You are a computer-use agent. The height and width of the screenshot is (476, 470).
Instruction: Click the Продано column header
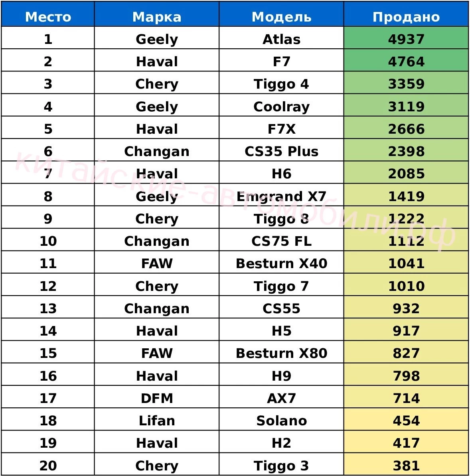(406, 17)
